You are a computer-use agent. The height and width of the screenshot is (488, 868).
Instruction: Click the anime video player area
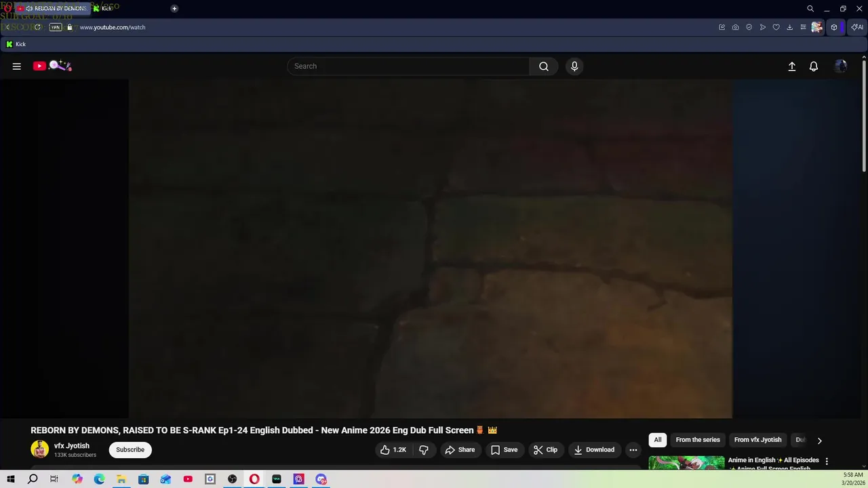point(431,249)
